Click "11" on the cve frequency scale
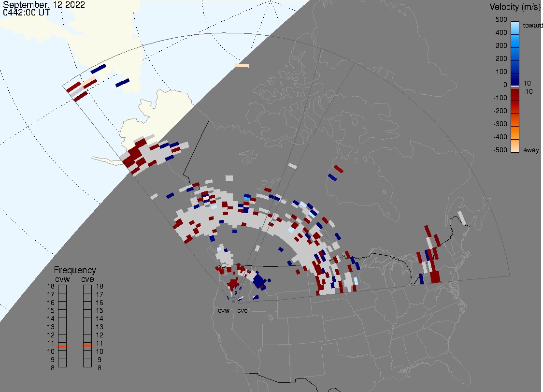Screen dimensions: 543x392 point(100,344)
